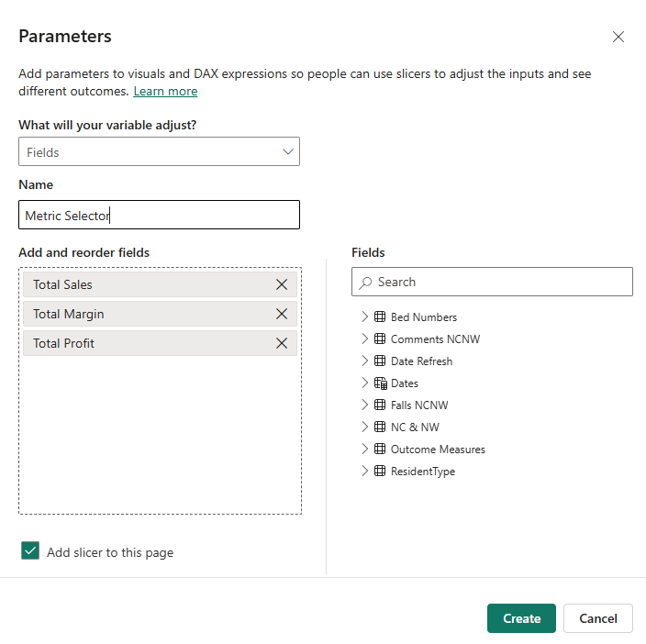
Task: Remove the Total Sales field
Action: (282, 284)
